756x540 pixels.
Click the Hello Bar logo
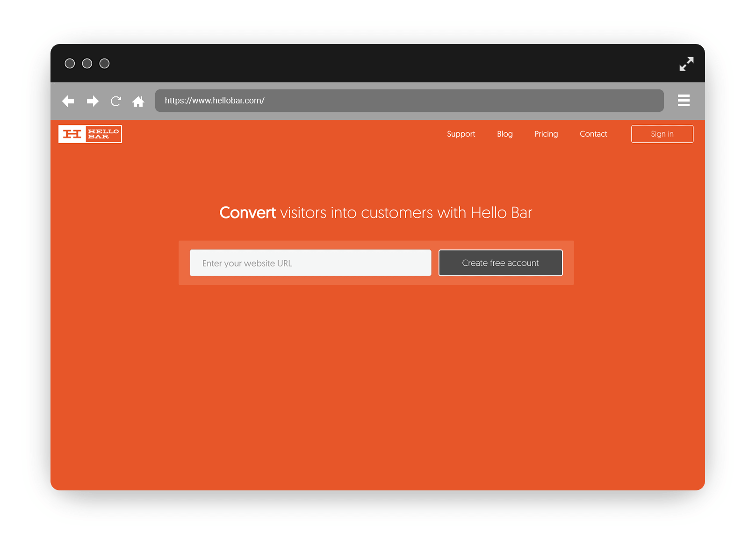point(90,134)
